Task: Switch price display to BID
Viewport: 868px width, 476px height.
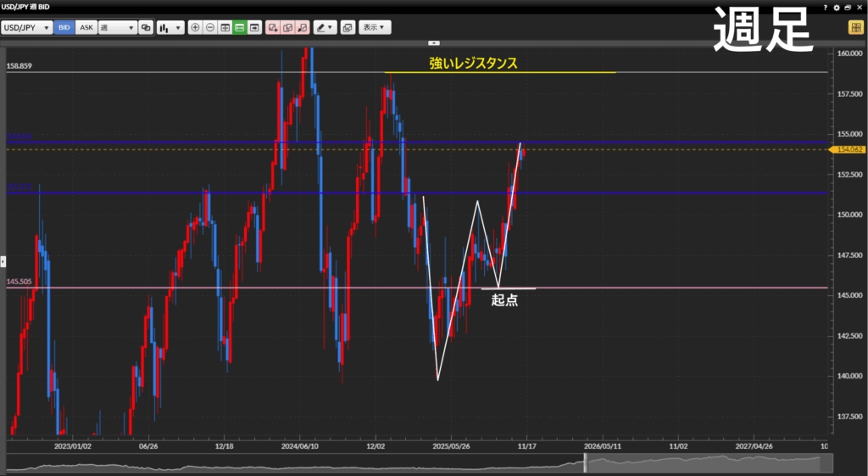Action: [x=64, y=27]
